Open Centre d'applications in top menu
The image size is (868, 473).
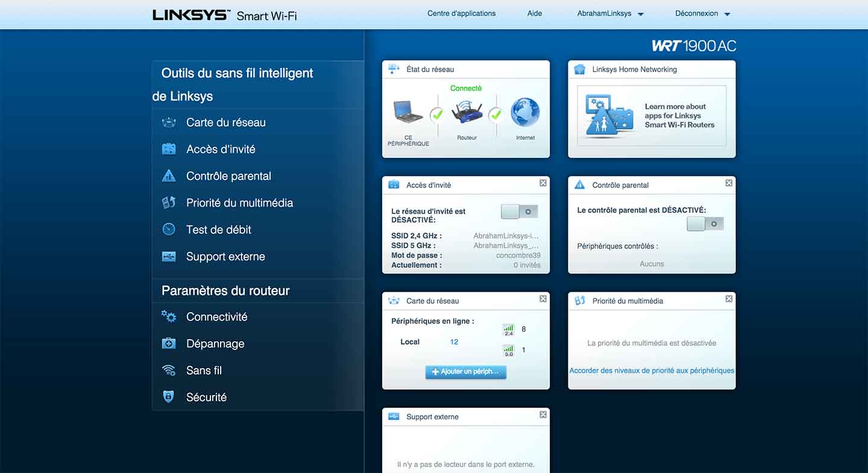(x=461, y=13)
